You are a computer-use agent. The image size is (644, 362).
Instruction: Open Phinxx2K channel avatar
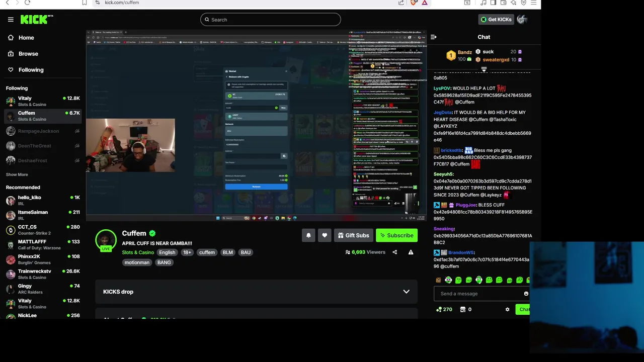[x=11, y=259]
